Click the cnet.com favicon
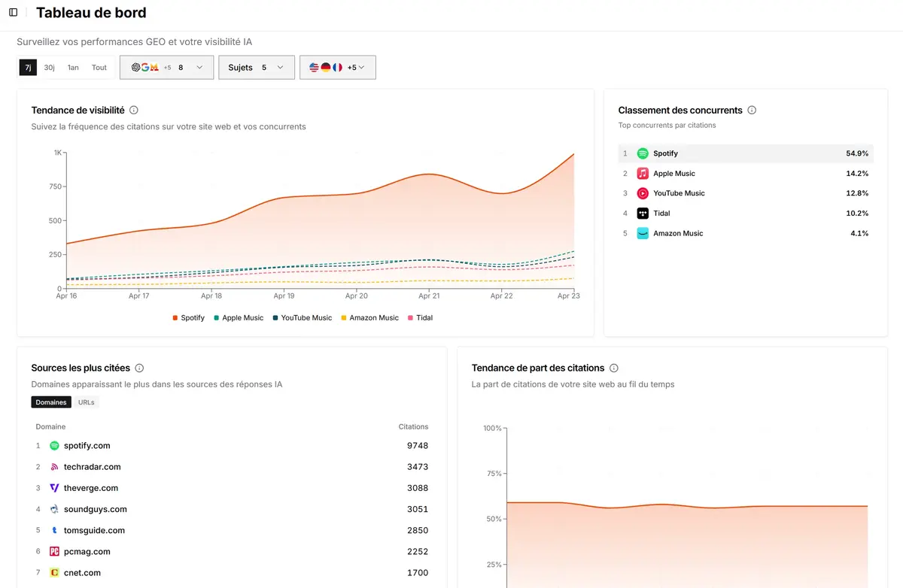 point(54,573)
